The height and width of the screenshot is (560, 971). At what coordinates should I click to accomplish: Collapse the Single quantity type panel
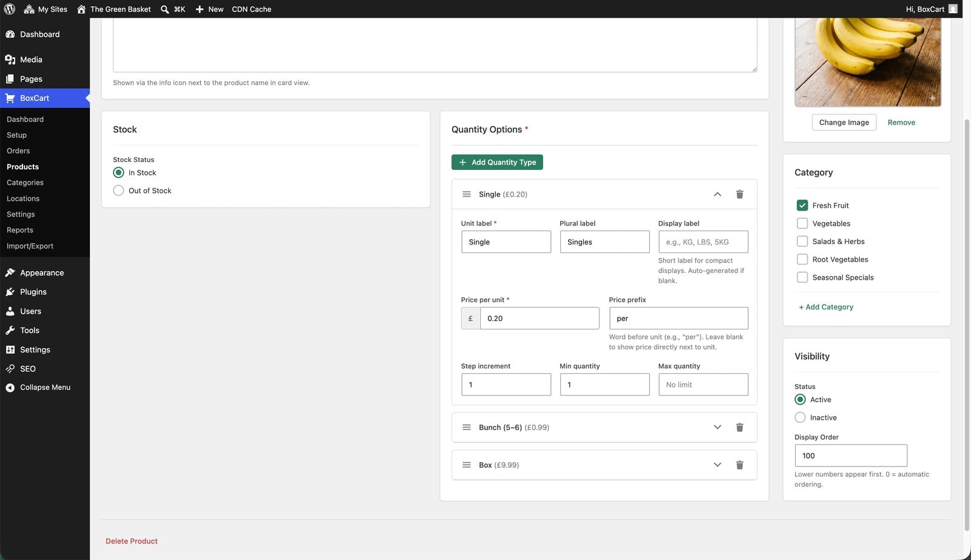(717, 194)
